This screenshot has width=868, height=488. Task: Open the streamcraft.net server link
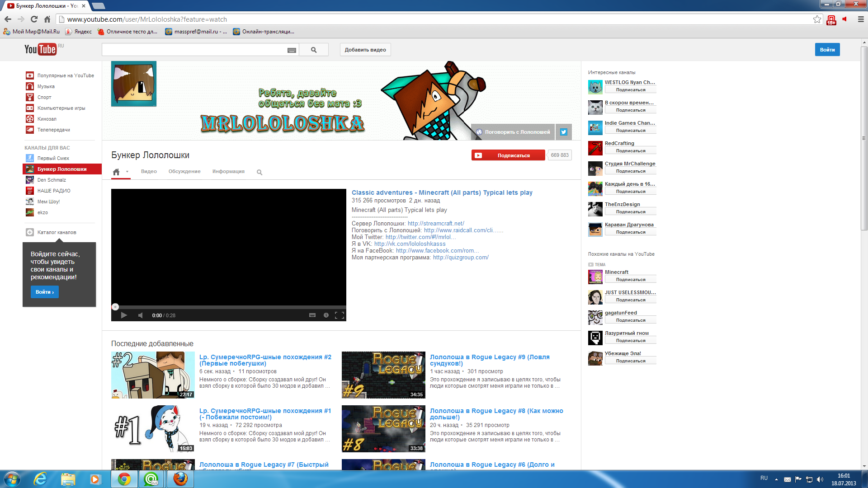(x=436, y=224)
